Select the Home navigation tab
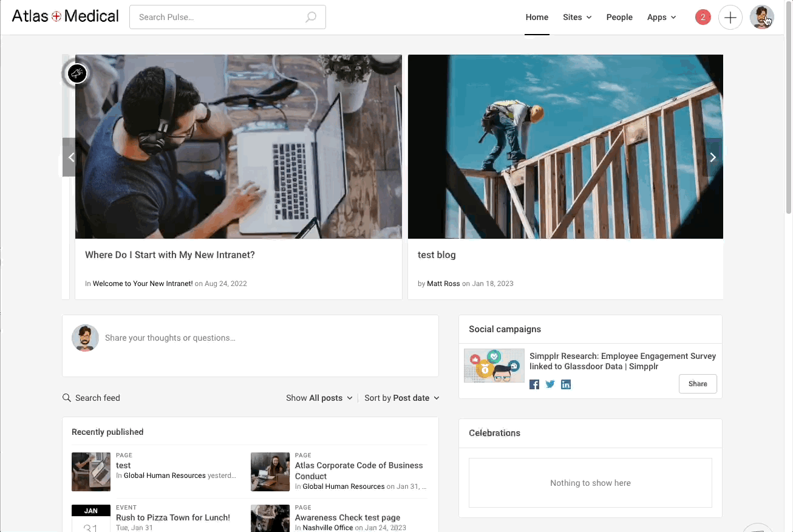Image resolution: width=793 pixels, height=532 pixels. [x=537, y=17]
